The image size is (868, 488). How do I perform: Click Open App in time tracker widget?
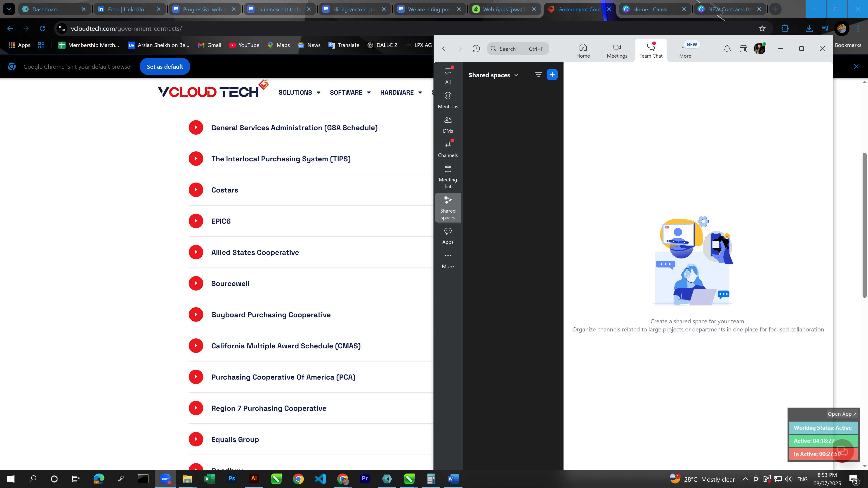[x=842, y=414]
